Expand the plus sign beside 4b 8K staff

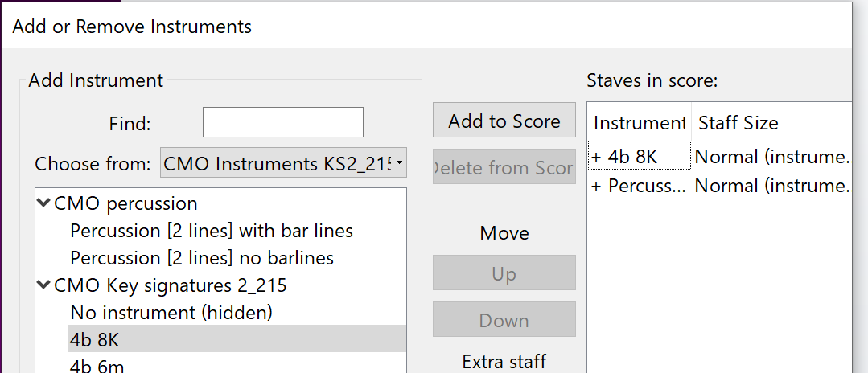597,158
